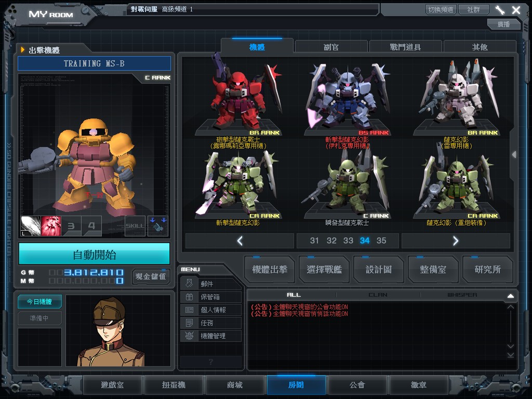Click the 社群 button

tap(474, 9)
